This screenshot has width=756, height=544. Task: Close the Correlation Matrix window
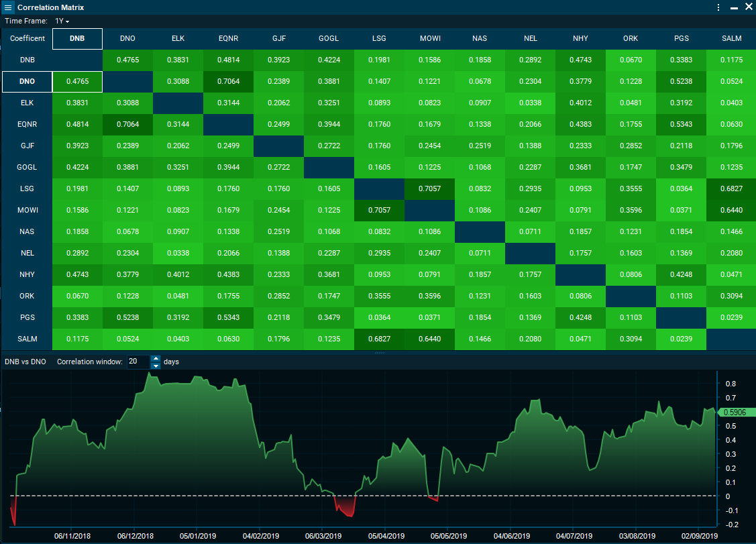pos(749,7)
